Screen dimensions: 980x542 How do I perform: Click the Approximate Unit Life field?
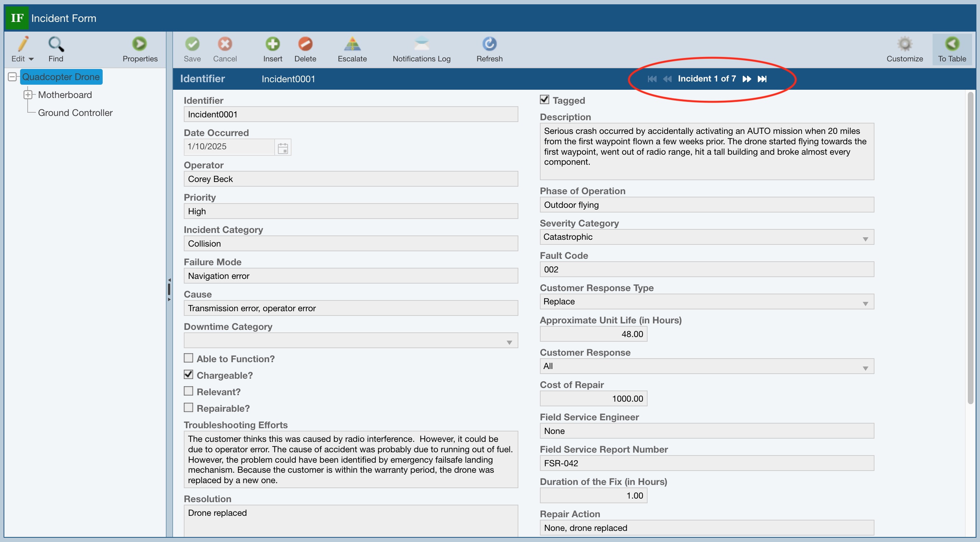coord(593,334)
